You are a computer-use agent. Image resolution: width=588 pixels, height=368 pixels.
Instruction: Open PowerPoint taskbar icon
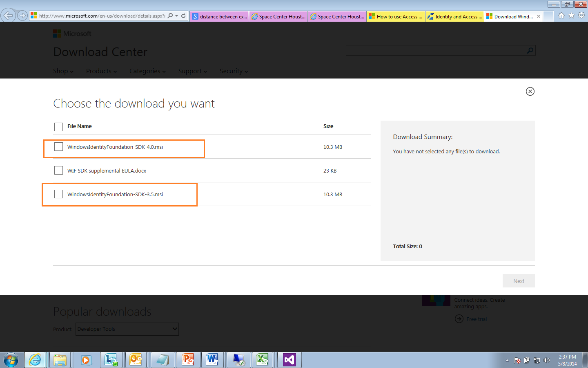pyautogui.click(x=187, y=360)
